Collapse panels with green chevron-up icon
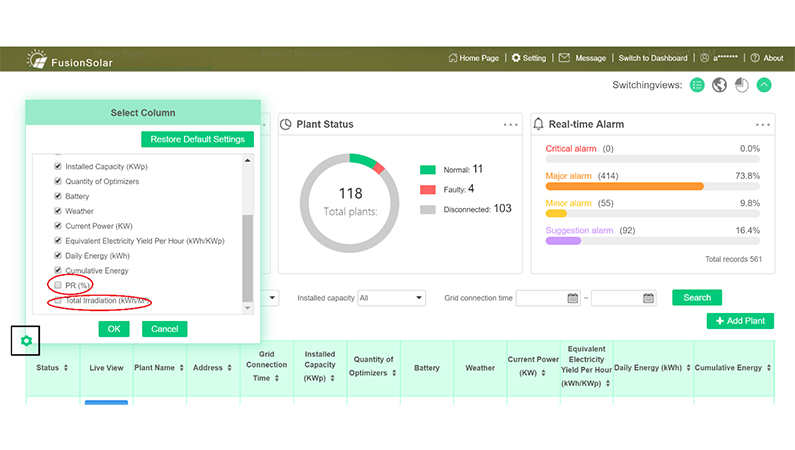This screenshot has width=795, height=450. 764,85
